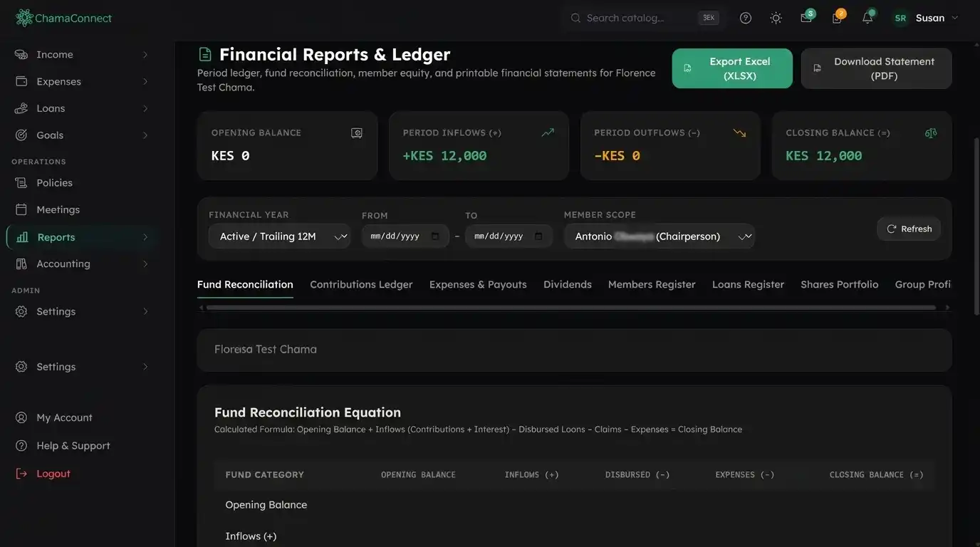Viewport: 980px width, 547px height.
Task: Click the ChamaConnect logo icon
Action: pos(24,18)
